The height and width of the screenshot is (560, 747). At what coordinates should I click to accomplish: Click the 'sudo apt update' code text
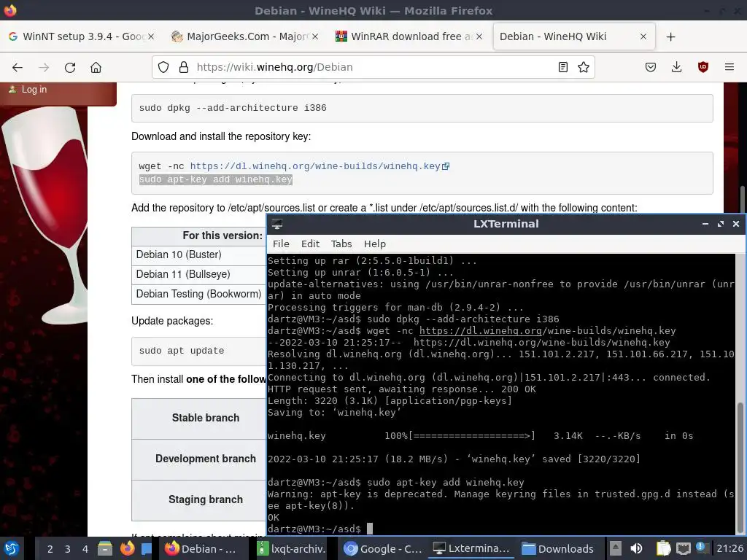click(x=182, y=351)
